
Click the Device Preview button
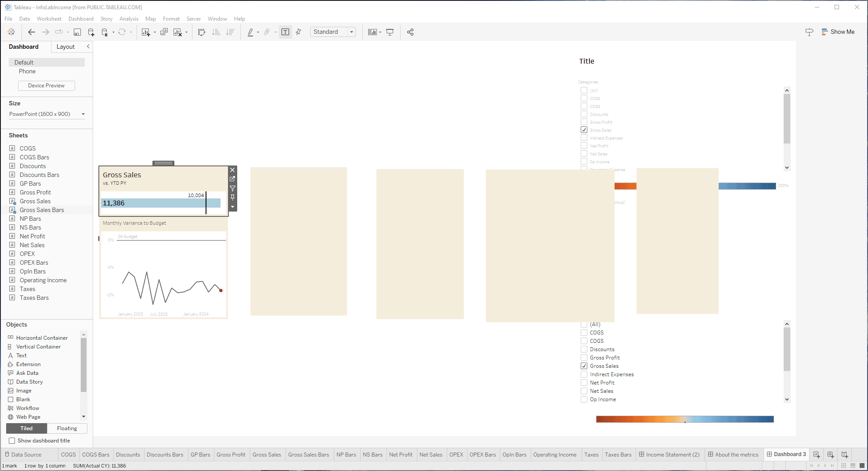tap(46, 86)
